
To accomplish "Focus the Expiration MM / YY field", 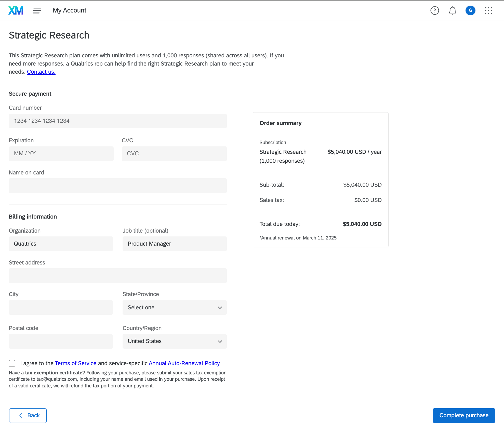I will click(61, 154).
